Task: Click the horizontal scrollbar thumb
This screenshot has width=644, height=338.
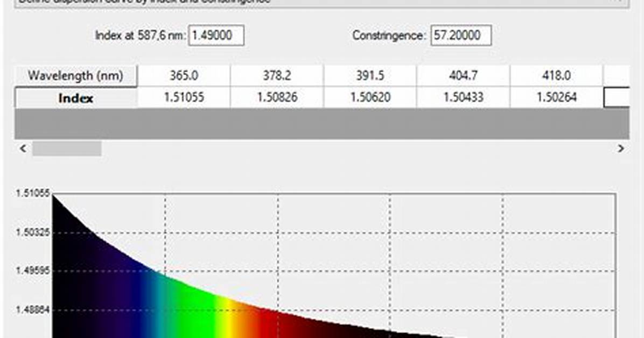Action: pyautogui.click(x=67, y=148)
